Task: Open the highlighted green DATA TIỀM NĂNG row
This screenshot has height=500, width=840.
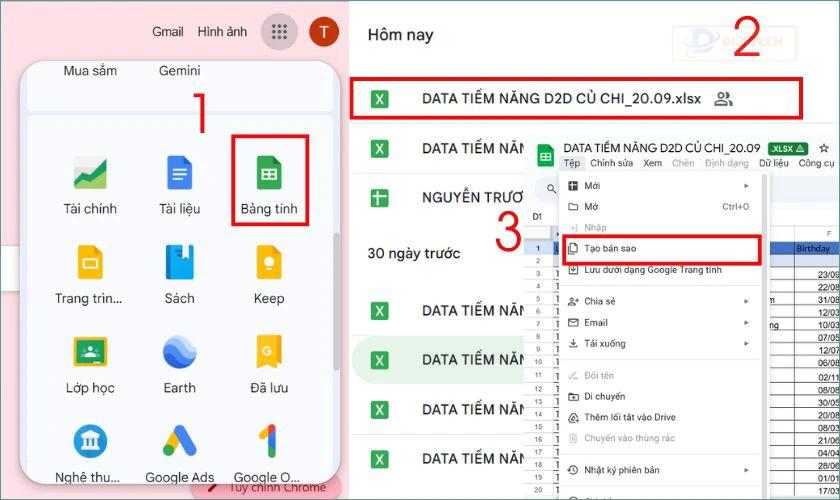Action: [x=437, y=360]
